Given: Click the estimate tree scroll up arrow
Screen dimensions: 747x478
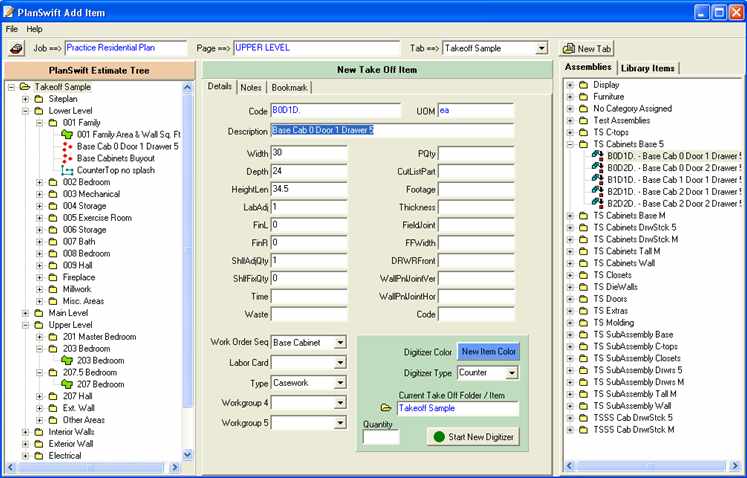Looking at the screenshot, I should tap(187, 87).
